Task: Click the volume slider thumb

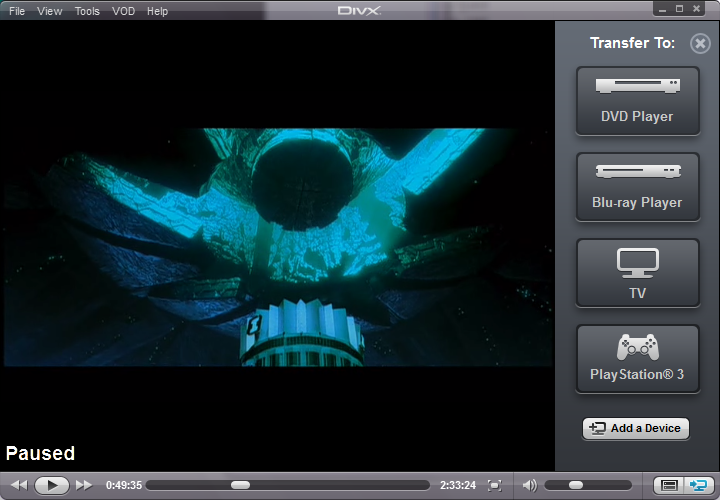Action: (576, 485)
